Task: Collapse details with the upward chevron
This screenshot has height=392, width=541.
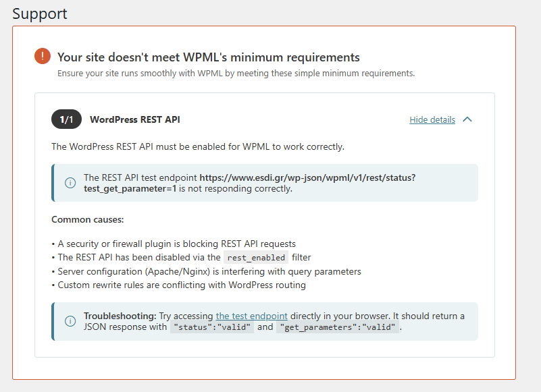Action: (467, 120)
